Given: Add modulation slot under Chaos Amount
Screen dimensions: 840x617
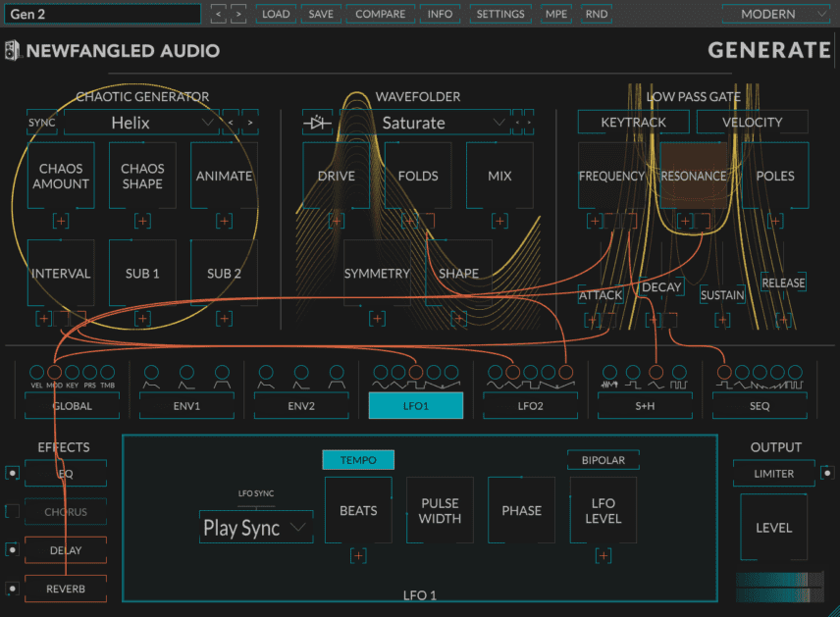Looking at the screenshot, I should 61,221.
